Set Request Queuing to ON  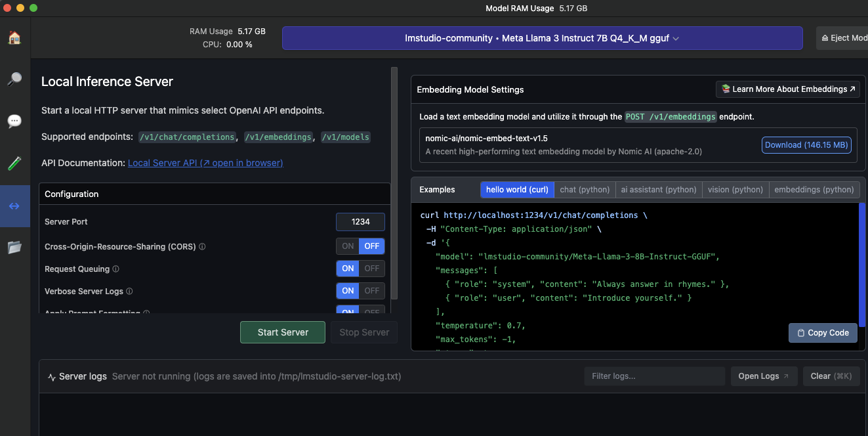tap(348, 269)
